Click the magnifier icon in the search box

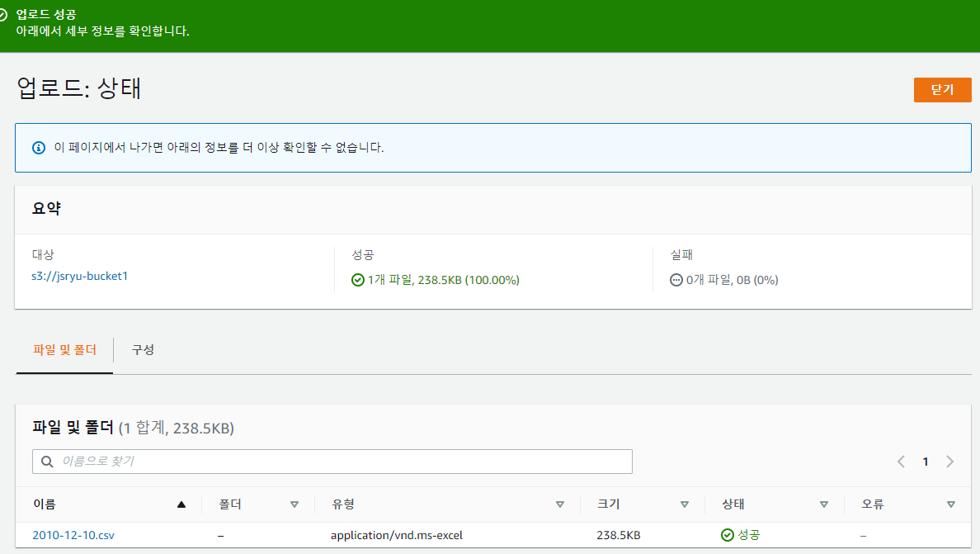(47, 462)
